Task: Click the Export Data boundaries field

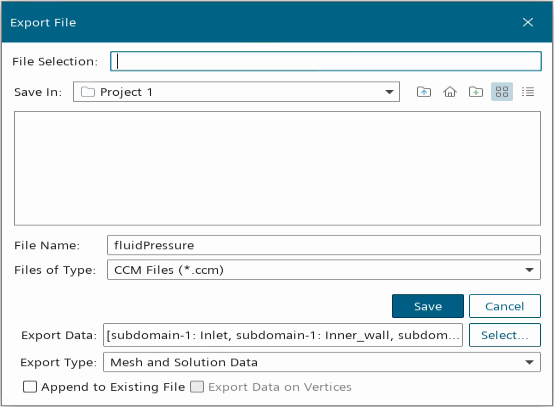Action: (x=283, y=335)
